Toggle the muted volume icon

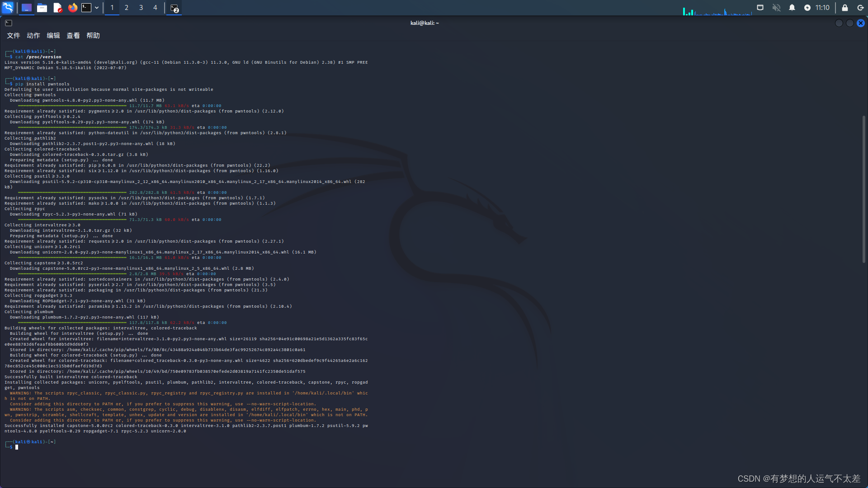pos(776,8)
